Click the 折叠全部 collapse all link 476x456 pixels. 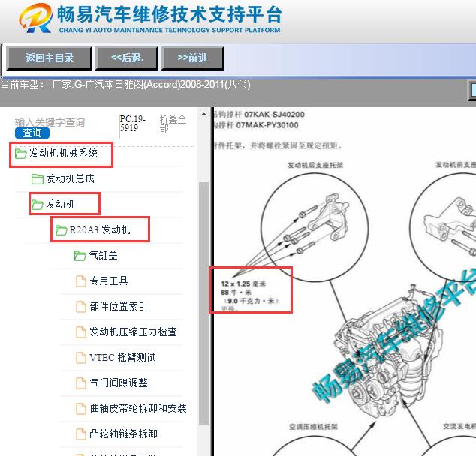pyautogui.click(x=173, y=124)
